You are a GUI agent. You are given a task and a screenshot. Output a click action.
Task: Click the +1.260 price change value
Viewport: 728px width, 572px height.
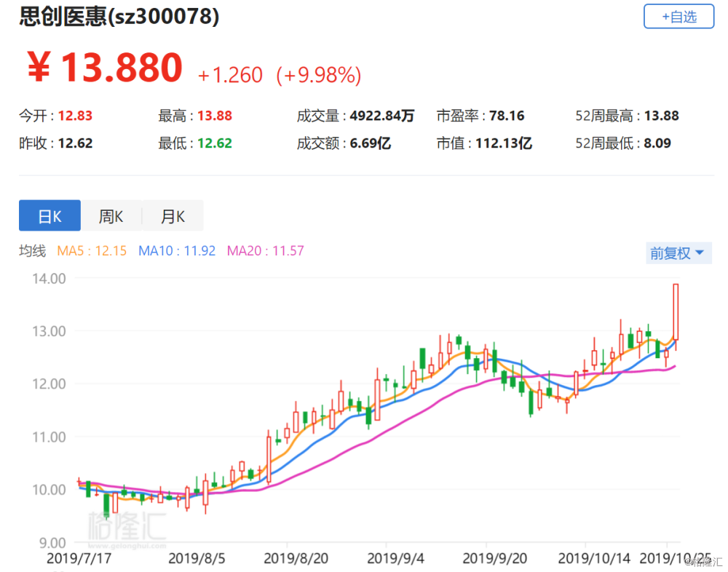[x=230, y=75]
